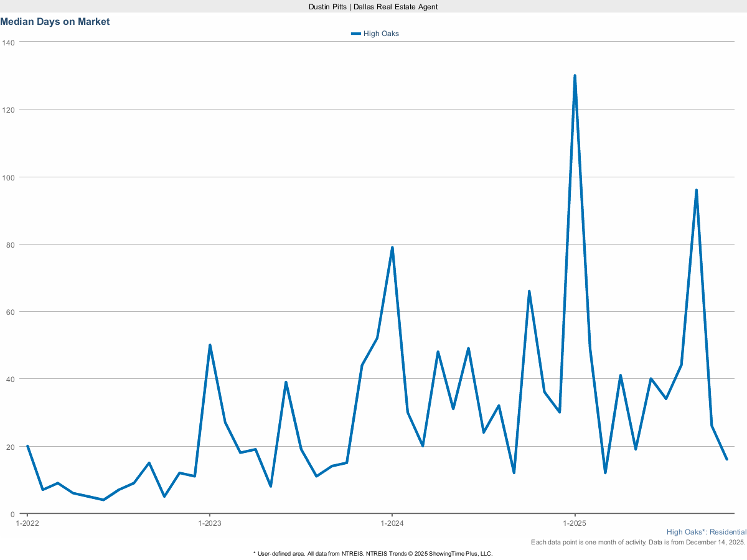
Task: Click the Dustin Pitts header text
Action: pyautogui.click(x=374, y=6)
